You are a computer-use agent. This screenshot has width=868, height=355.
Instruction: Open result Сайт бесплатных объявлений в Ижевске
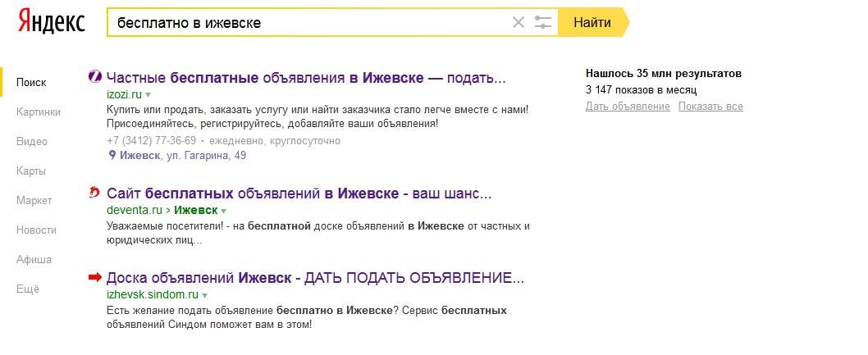299,194
